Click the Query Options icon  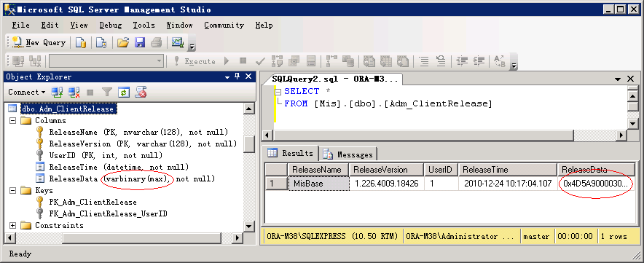click(294, 61)
